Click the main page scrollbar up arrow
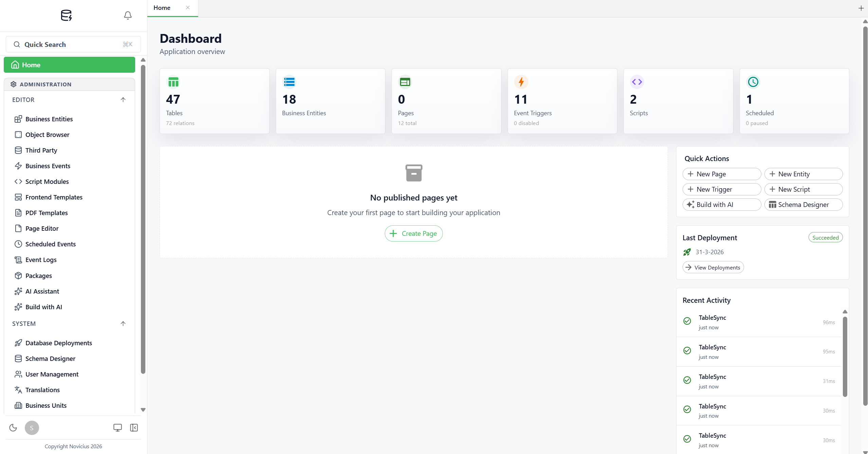Viewport: 868px width, 454px height. click(865, 21)
